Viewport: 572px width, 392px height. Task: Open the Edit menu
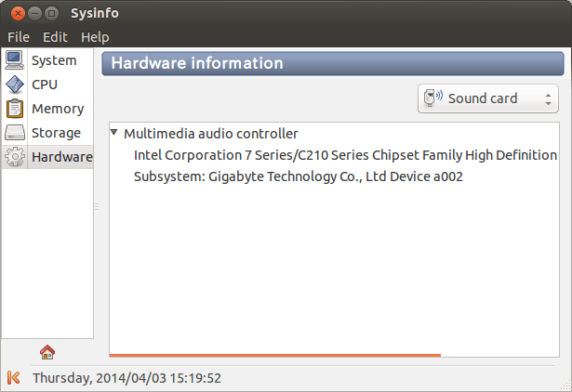pyautogui.click(x=55, y=37)
